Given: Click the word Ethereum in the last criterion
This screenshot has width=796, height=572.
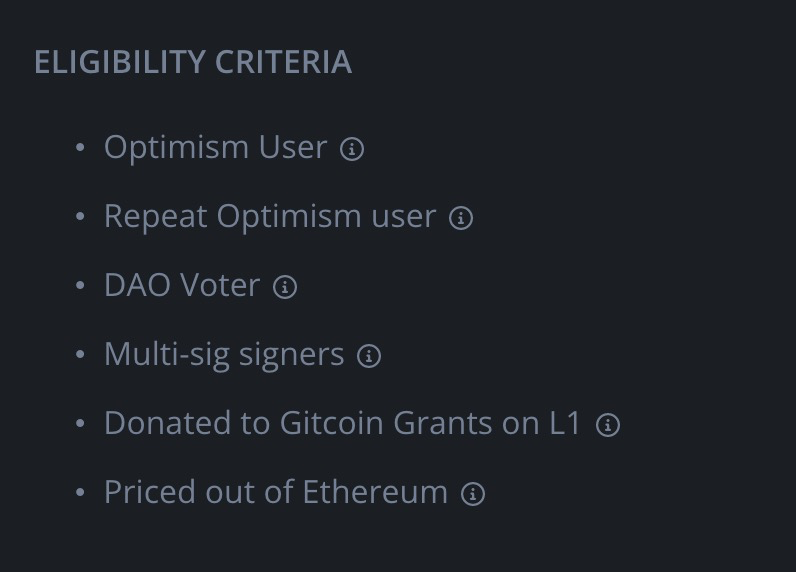Looking at the screenshot, I should tap(375, 492).
